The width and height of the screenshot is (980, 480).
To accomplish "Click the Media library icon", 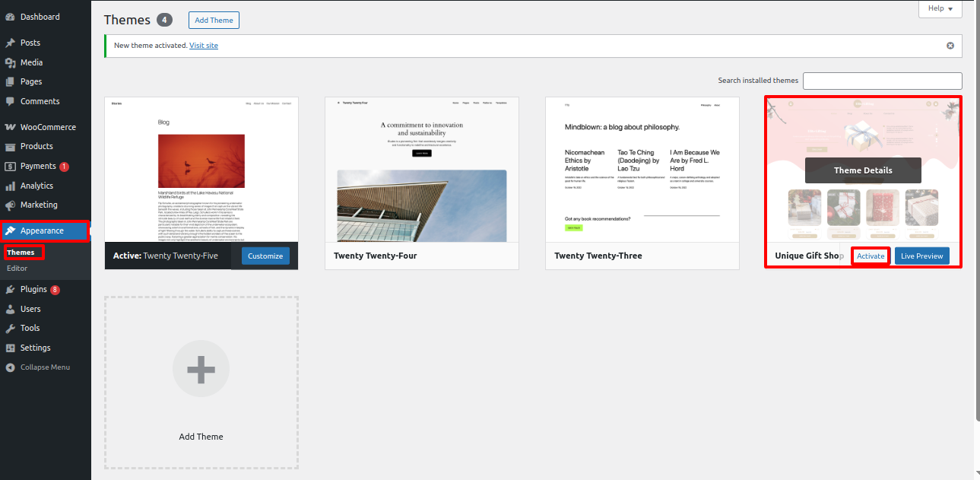I will (10, 62).
